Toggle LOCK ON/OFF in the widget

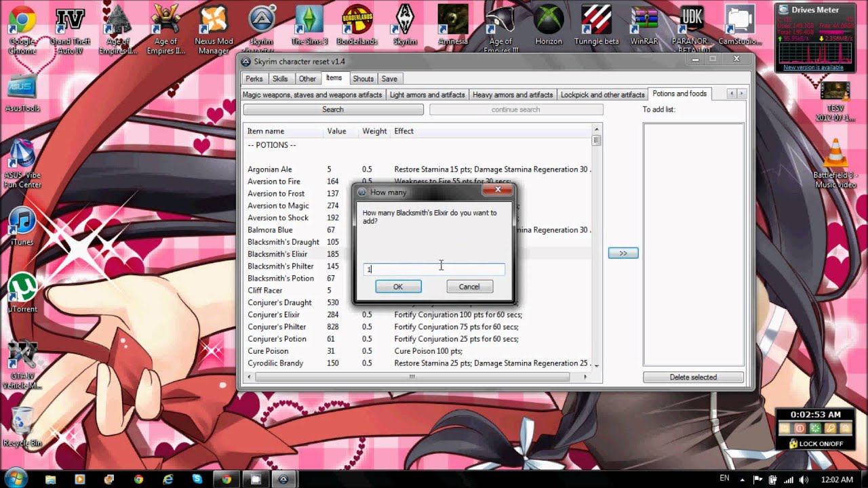[x=816, y=443]
